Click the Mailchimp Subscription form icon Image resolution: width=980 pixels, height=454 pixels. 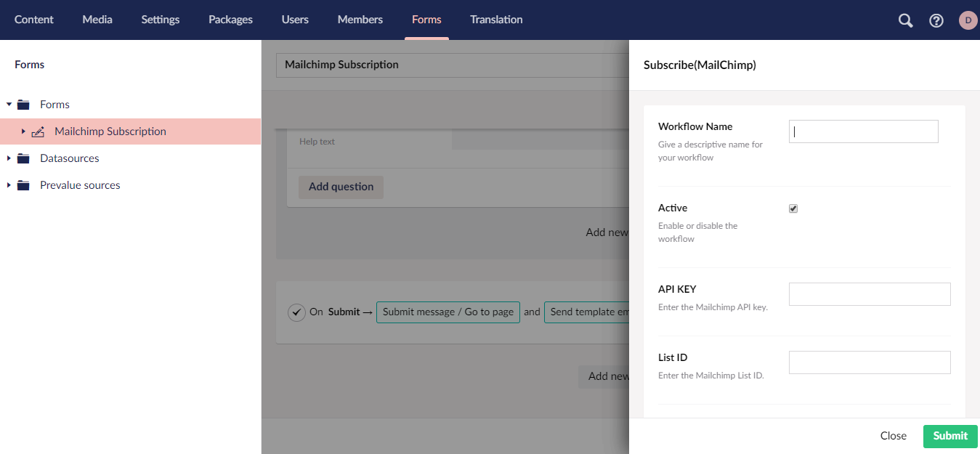pyautogui.click(x=38, y=131)
